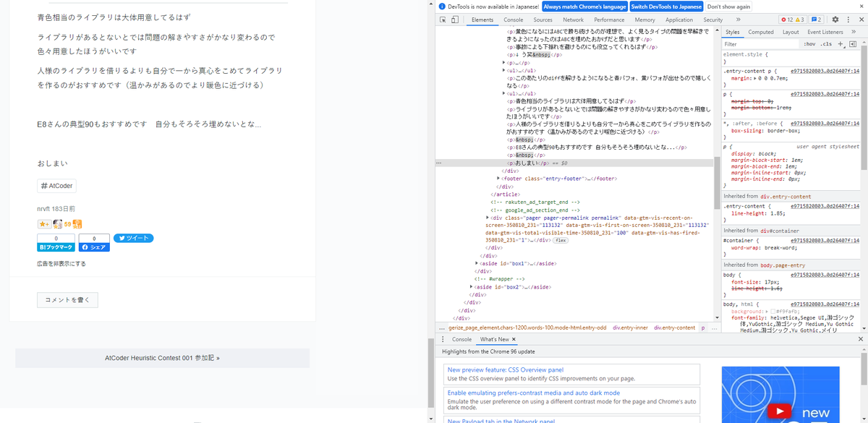This screenshot has height=423, width=868.
Task: Open source link beside .entry-content p rule
Action: click(x=825, y=72)
